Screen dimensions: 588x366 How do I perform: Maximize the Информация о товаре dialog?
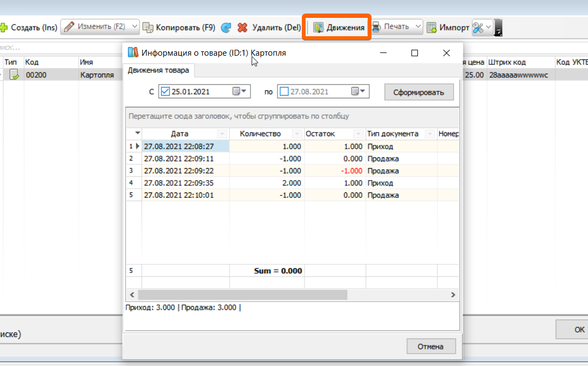coord(414,53)
